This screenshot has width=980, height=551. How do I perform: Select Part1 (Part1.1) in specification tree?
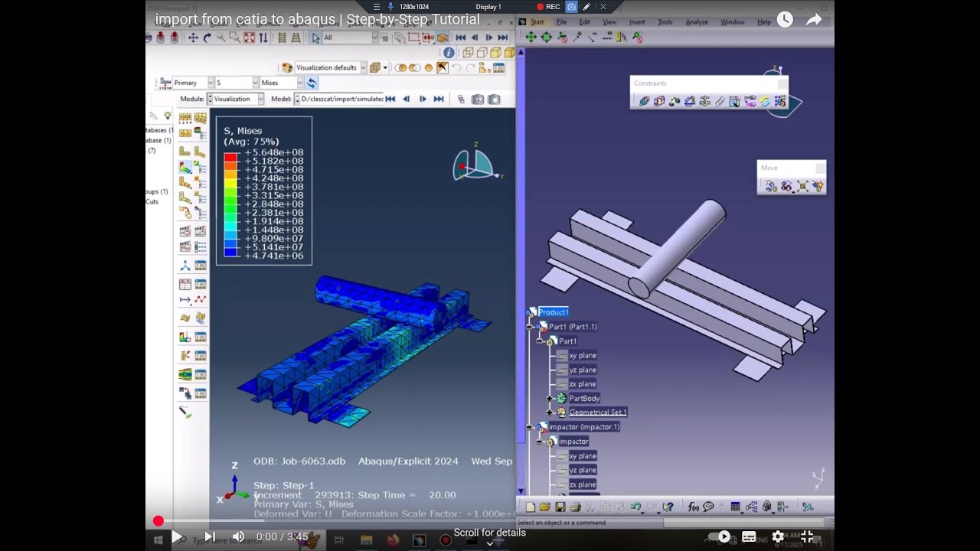coord(573,327)
